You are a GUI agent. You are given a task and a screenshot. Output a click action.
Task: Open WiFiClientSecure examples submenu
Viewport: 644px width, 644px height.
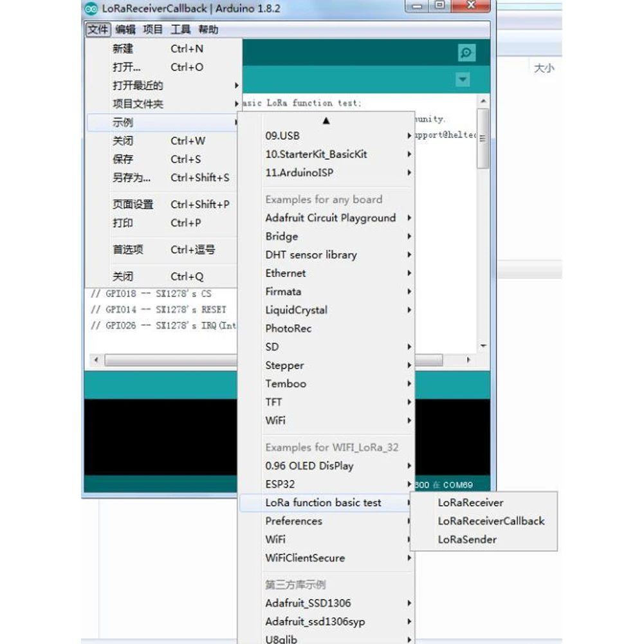tap(327, 558)
